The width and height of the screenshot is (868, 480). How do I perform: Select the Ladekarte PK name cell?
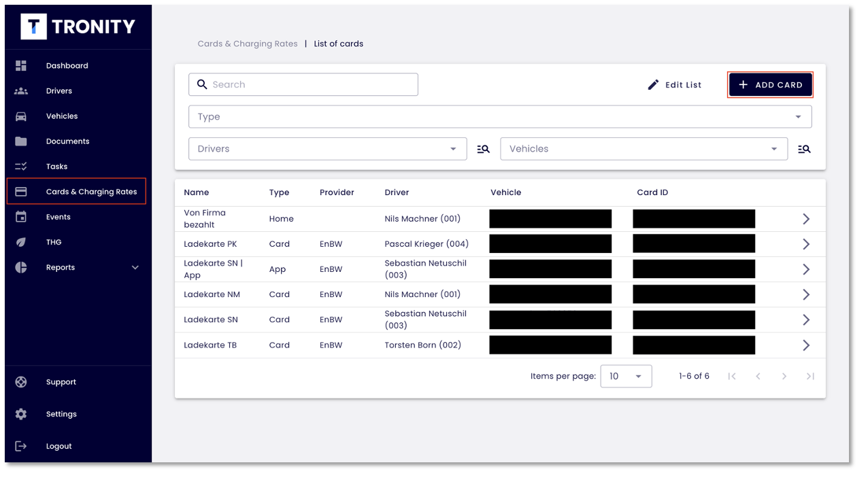coord(210,244)
